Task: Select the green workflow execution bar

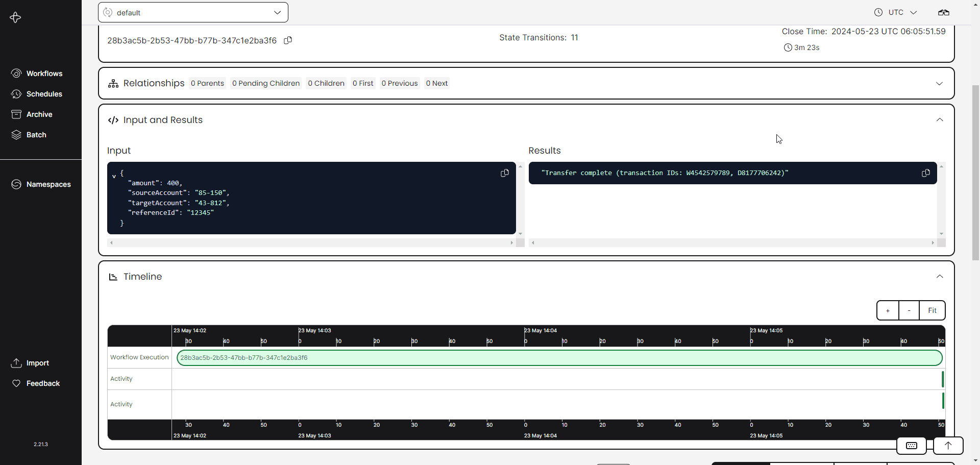Action: click(559, 358)
